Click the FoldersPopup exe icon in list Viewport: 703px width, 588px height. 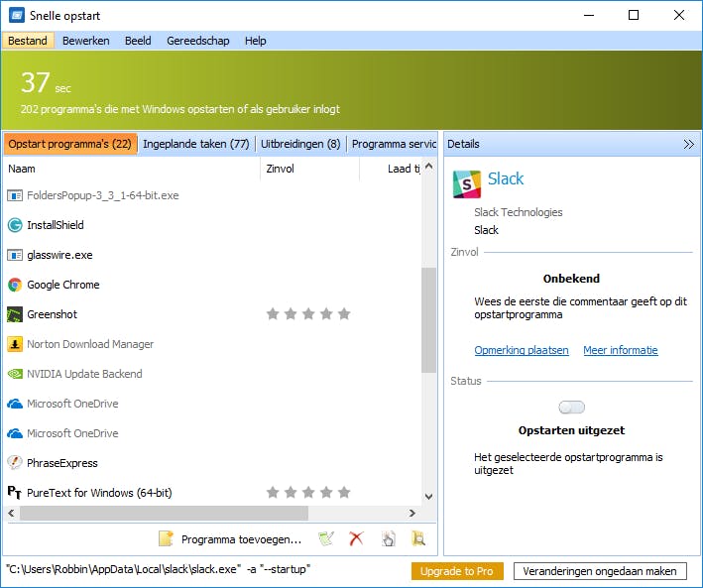click(x=15, y=195)
